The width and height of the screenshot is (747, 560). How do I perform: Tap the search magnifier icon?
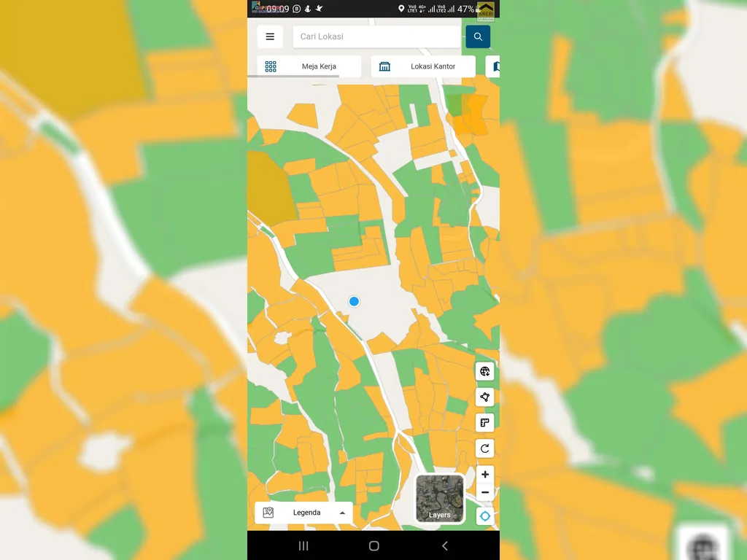[x=478, y=36]
